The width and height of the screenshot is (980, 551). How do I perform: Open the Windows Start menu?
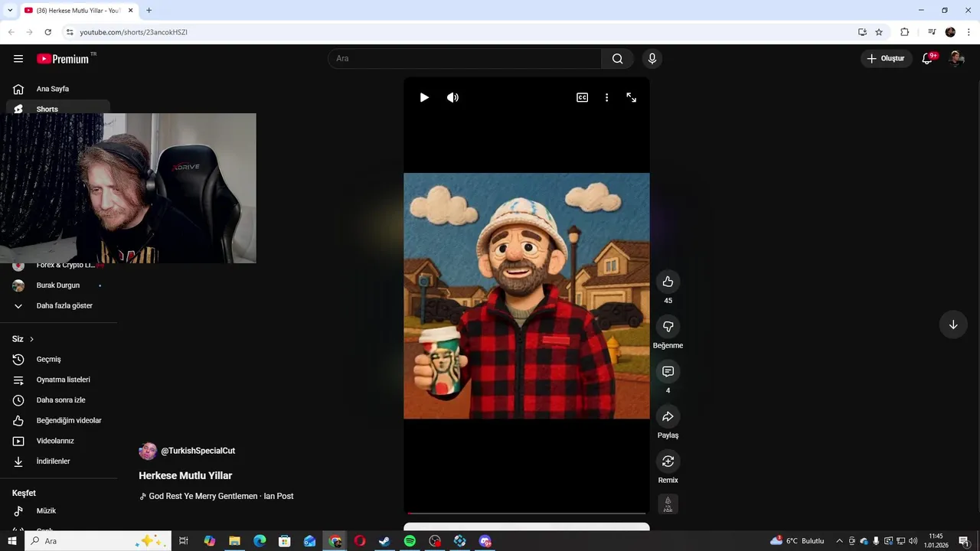tap(12, 541)
